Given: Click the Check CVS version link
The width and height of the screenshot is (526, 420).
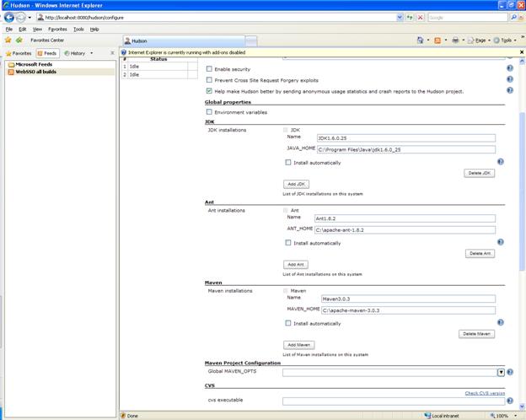Looking at the screenshot, I should [x=485, y=393].
